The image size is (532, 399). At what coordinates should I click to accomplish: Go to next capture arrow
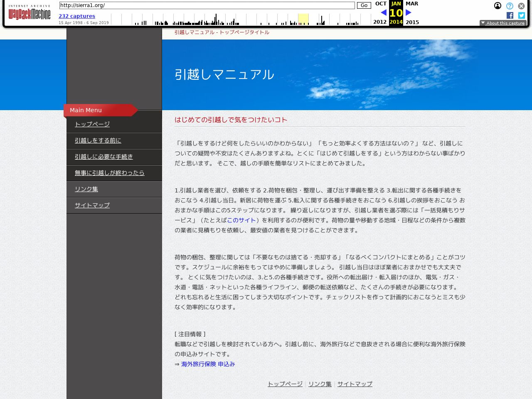409,12
